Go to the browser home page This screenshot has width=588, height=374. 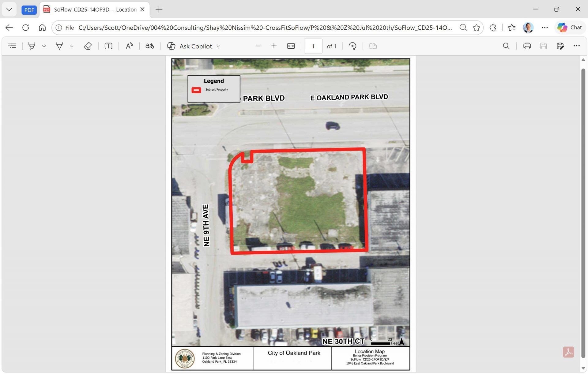tap(42, 28)
